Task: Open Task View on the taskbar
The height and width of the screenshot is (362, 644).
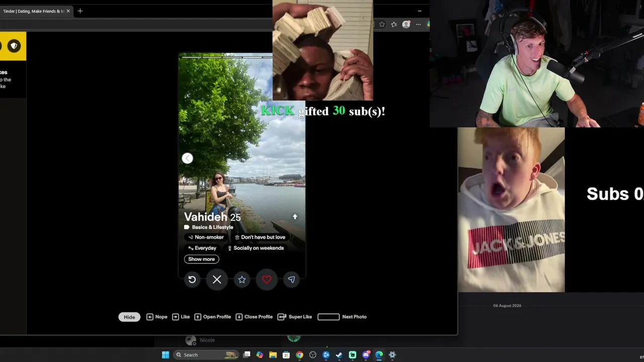Action: 247,355
